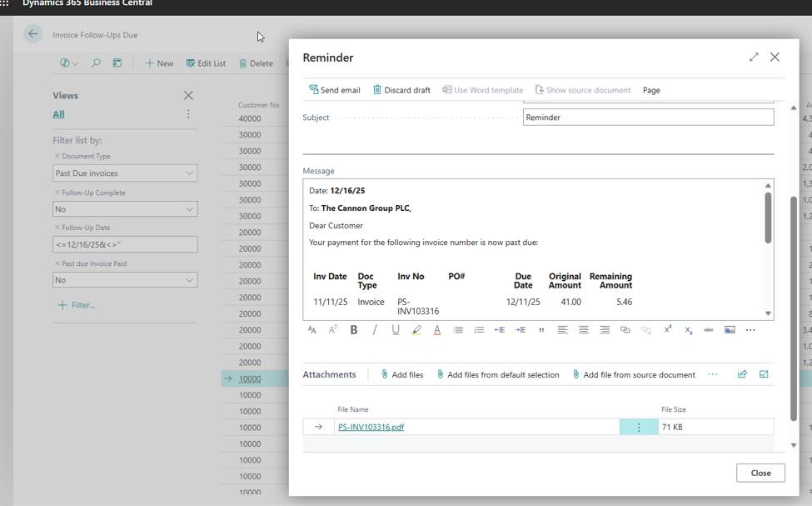Open the PS-INV103316.pdf attachment link
This screenshot has width=812, height=506.
point(371,427)
